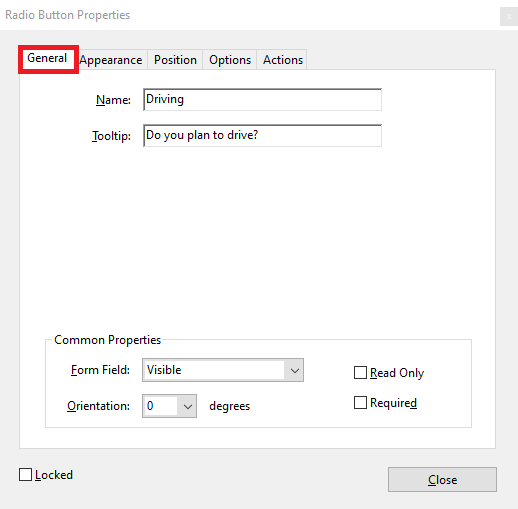Viewport: 518px width, 509px height.
Task: Tick the Required checkbox
Action: pyautogui.click(x=360, y=403)
